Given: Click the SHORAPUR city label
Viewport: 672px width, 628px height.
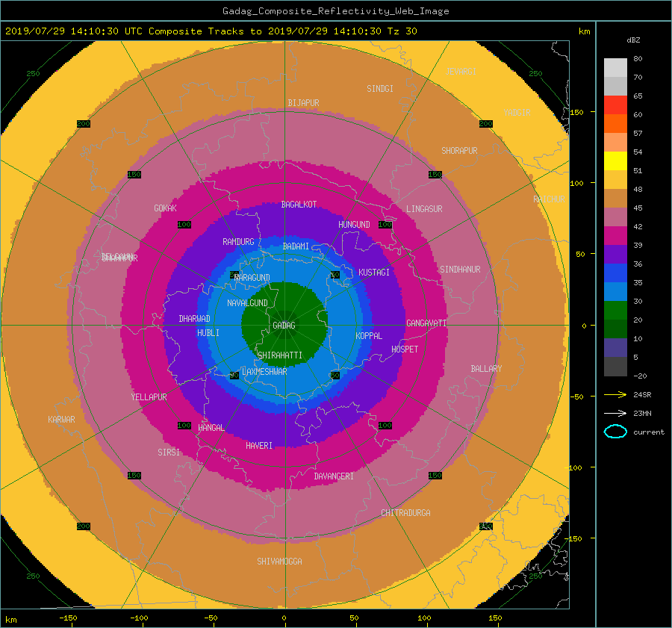Looking at the screenshot, I should [x=459, y=151].
